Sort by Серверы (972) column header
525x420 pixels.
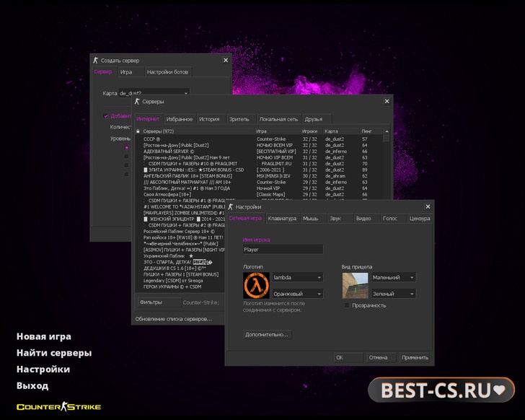(x=198, y=131)
